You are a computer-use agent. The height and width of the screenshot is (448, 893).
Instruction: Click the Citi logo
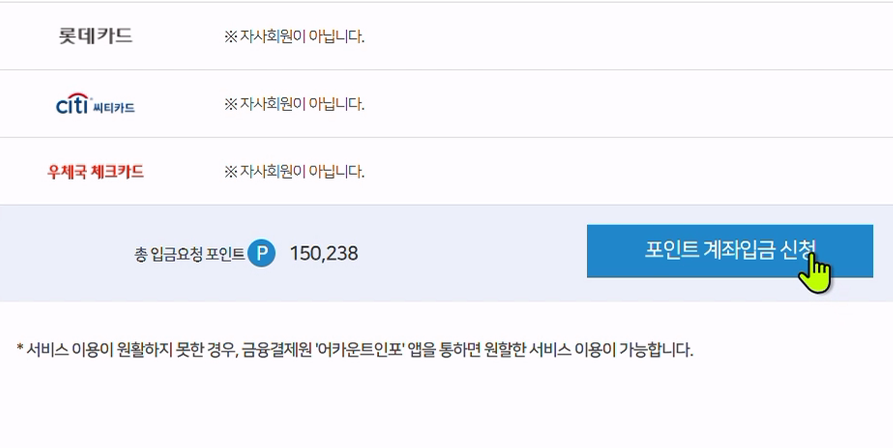click(x=72, y=104)
